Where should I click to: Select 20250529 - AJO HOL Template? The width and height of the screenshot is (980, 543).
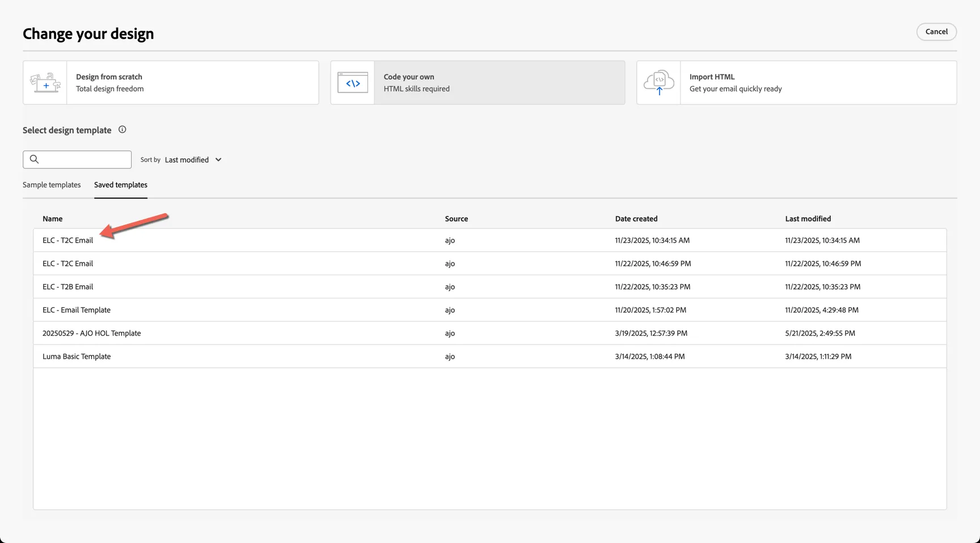click(490, 333)
